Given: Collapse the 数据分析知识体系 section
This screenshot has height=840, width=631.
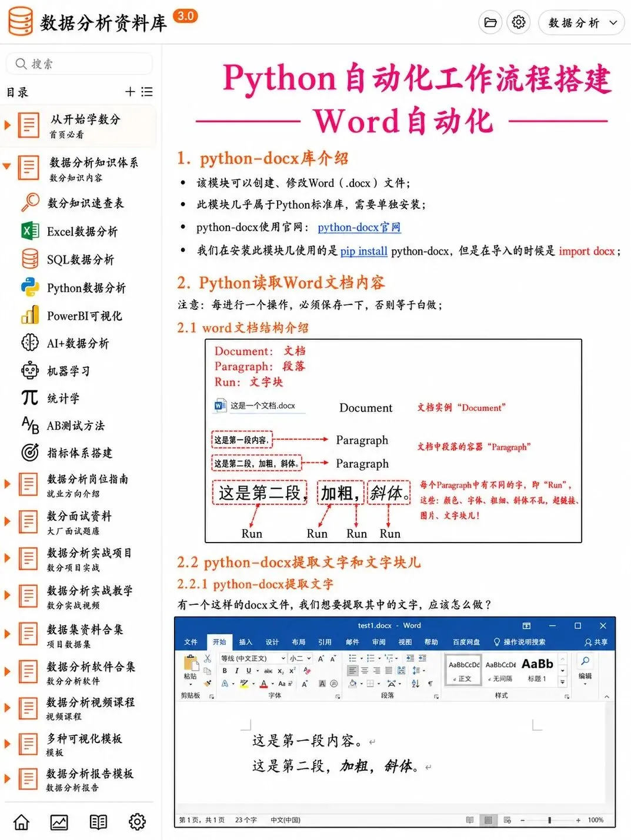Looking at the screenshot, I should pos(7,166).
